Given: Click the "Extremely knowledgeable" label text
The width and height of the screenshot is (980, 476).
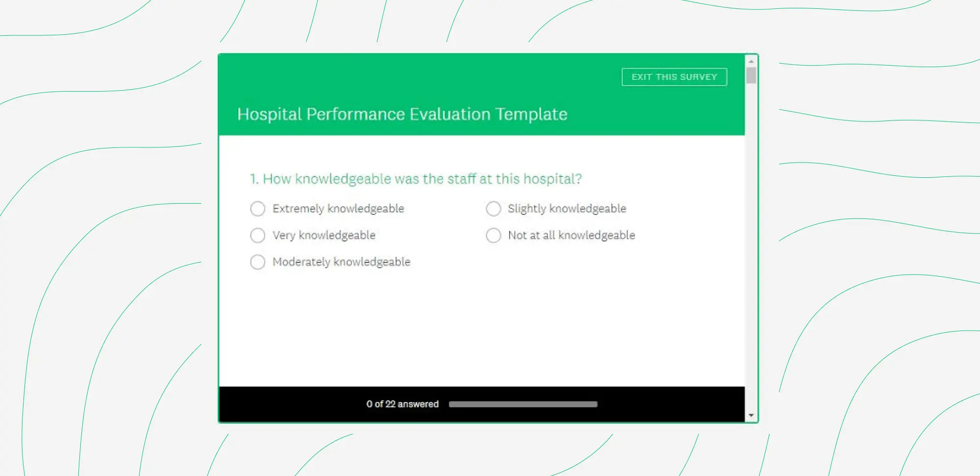Looking at the screenshot, I should point(338,209).
